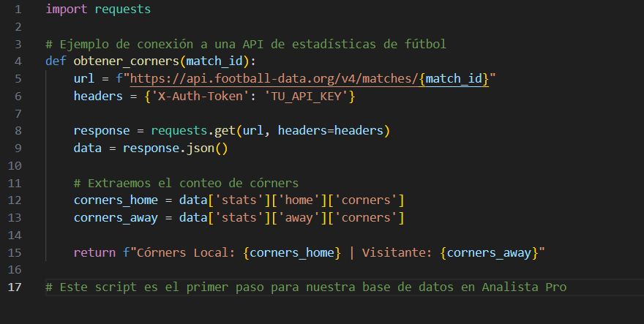Click the {match_id} placeholder inside the URL
644x324 pixels.
pos(454,78)
